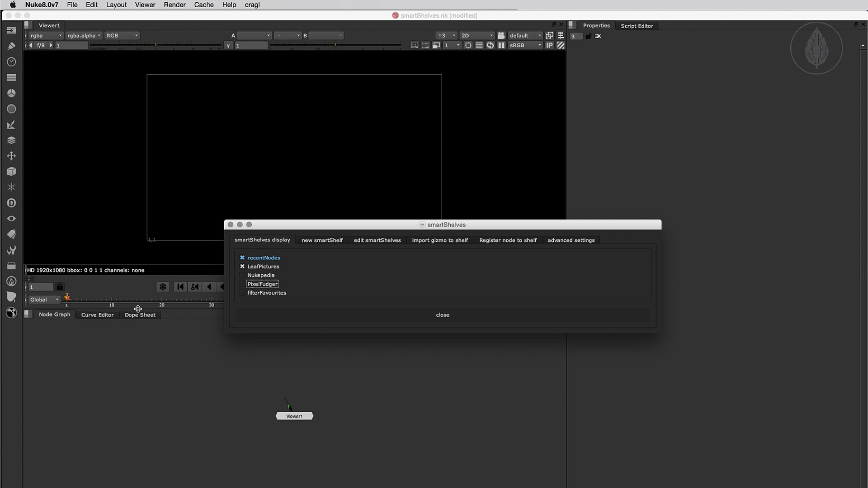Open the Render menu
The height and width of the screenshot is (488, 868).
click(x=175, y=5)
